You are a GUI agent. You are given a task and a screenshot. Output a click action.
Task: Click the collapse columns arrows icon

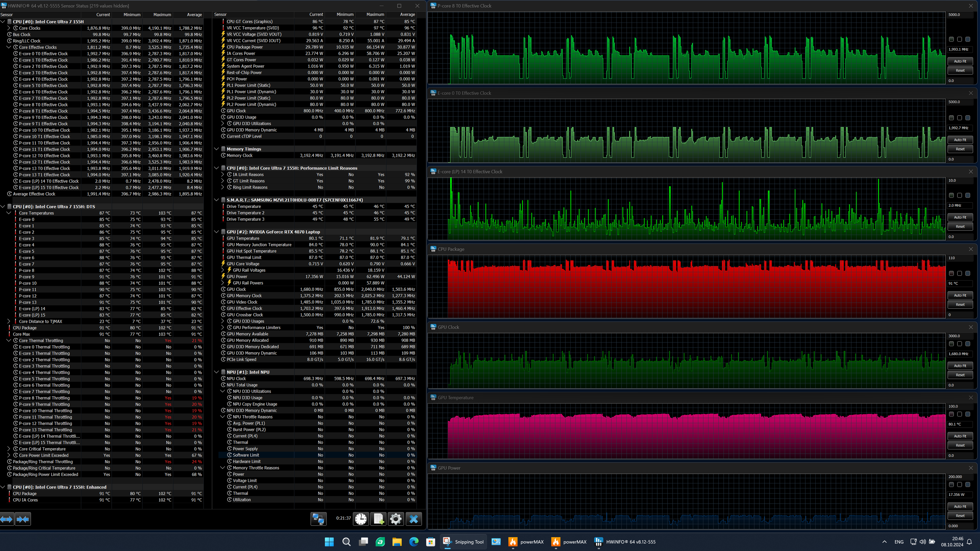23,519
